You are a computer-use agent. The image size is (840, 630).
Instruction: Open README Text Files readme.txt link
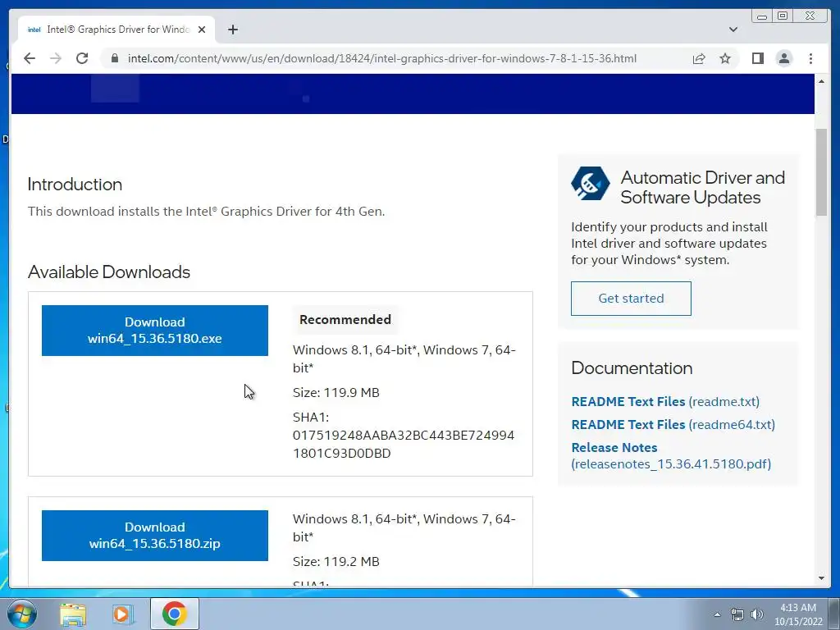(665, 401)
